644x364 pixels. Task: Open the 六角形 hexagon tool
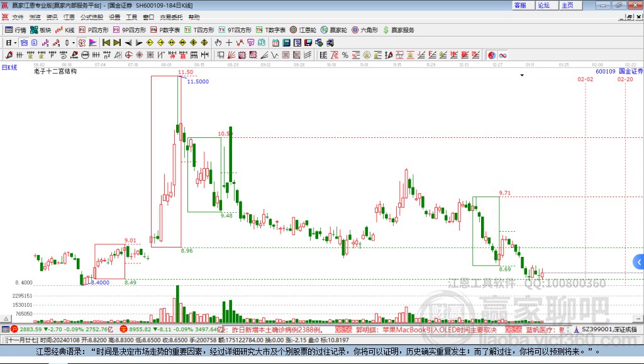[365, 30]
